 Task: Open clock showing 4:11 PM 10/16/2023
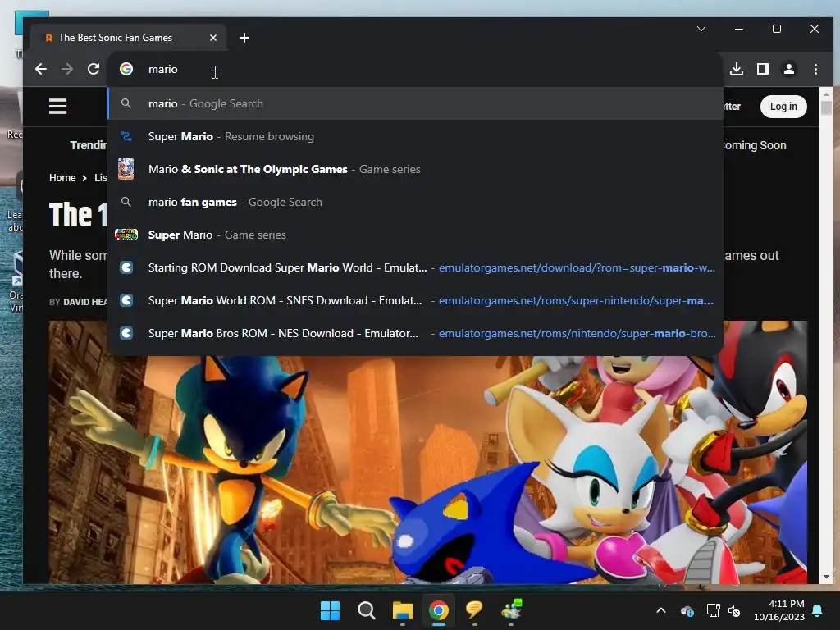[x=779, y=610]
